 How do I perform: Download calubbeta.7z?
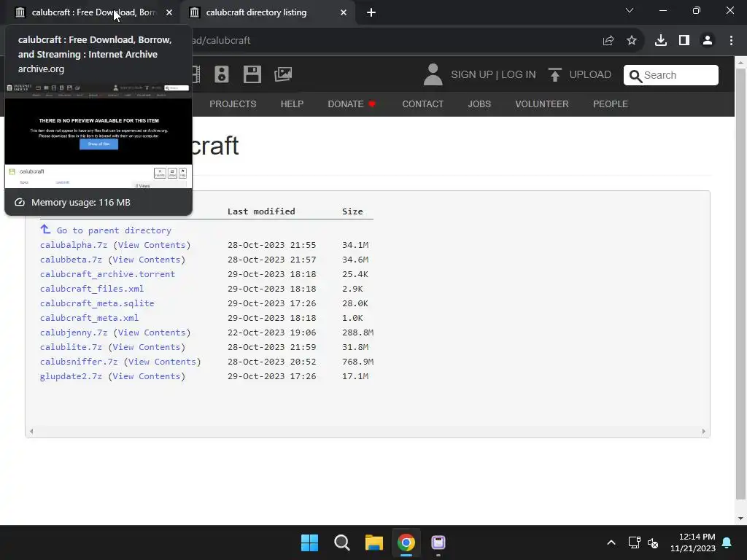pos(71,260)
